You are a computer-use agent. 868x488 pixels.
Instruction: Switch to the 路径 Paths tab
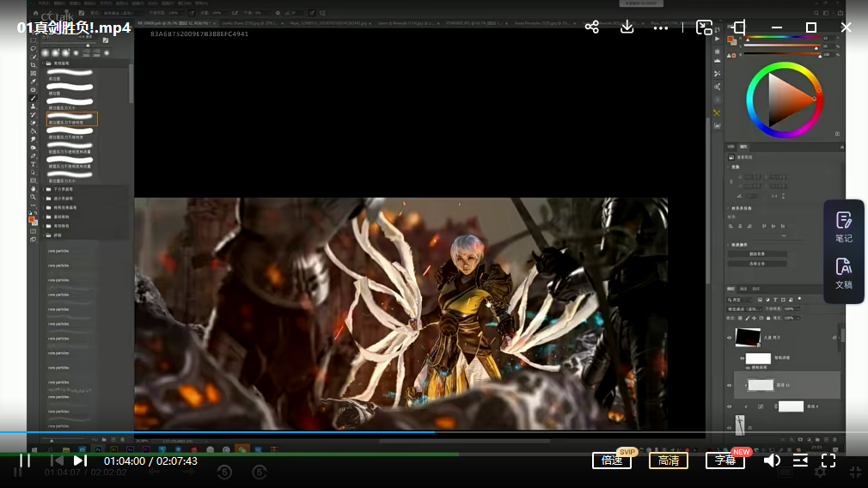click(x=756, y=289)
